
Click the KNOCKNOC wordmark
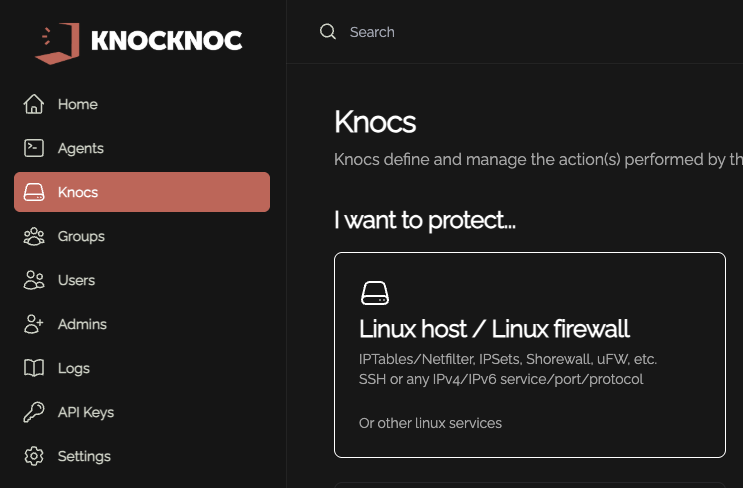click(167, 41)
